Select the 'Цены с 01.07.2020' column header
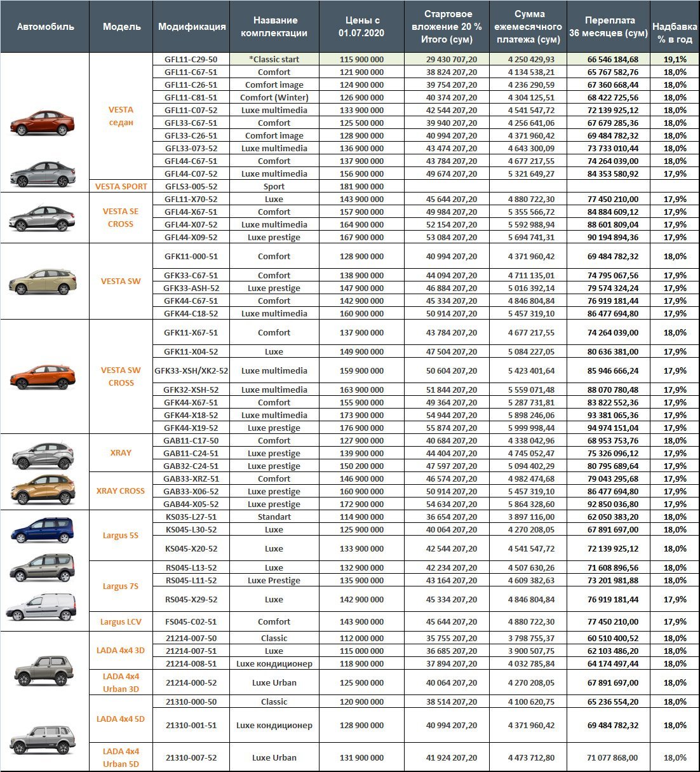 361,27
